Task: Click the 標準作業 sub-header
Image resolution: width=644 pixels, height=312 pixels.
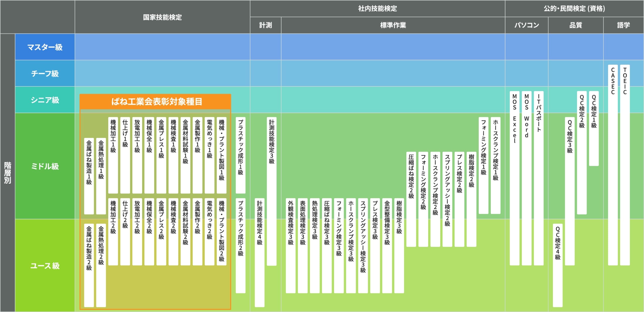Action: (393, 25)
